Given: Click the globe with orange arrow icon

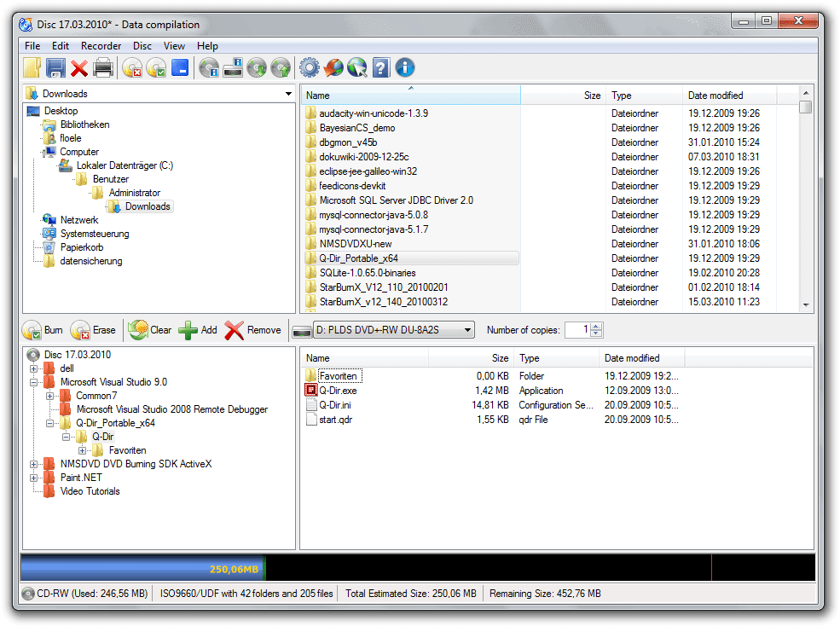Looking at the screenshot, I should 333,68.
